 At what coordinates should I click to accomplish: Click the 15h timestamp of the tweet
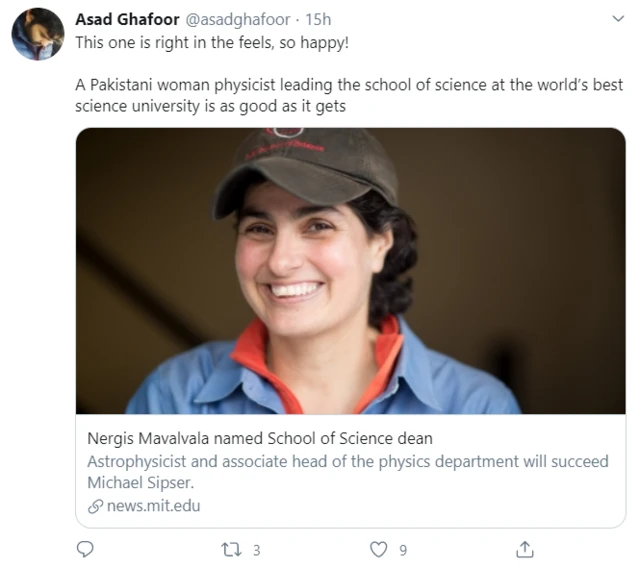[319, 20]
